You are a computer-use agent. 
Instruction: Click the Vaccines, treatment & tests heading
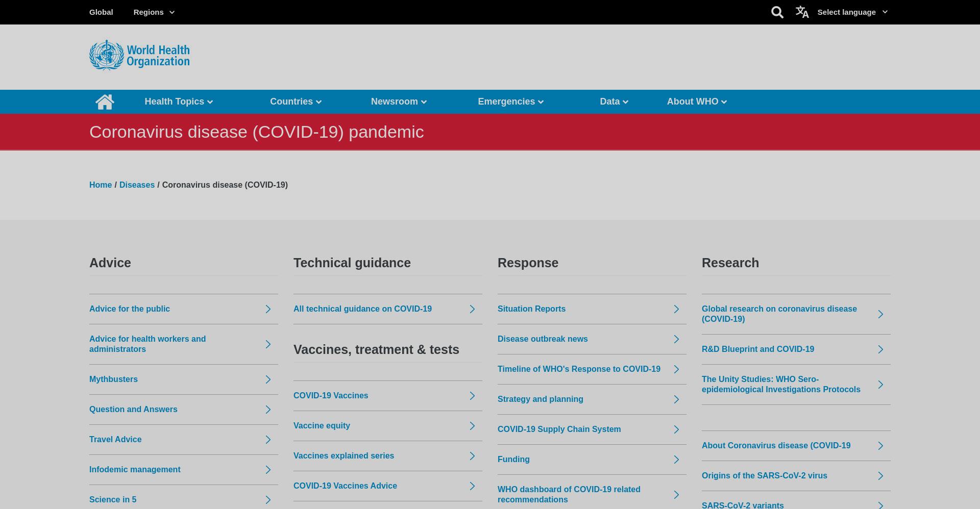click(x=376, y=350)
